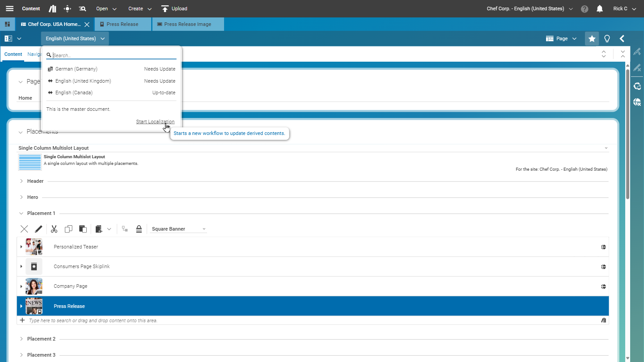Copy content using the copy icon
The height and width of the screenshot is (362, 644).
point(68,228)
